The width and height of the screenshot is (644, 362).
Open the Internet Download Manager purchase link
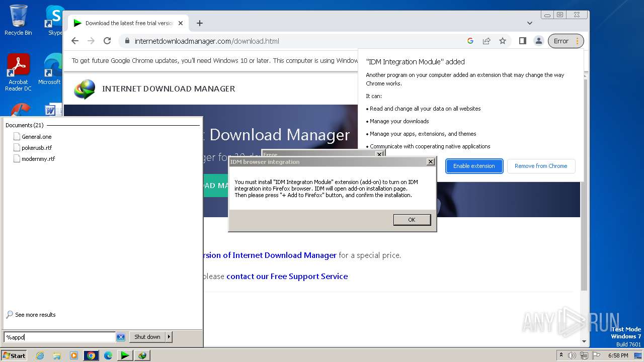270,255
